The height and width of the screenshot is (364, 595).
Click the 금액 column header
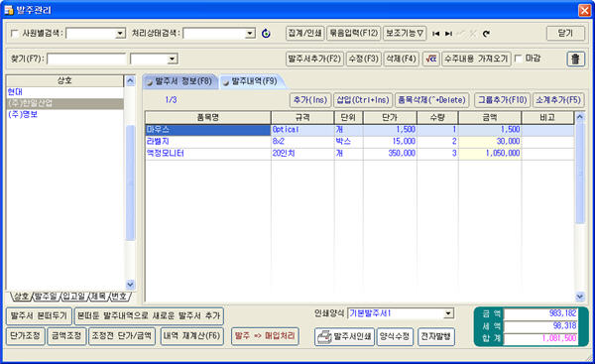coord(490,118)
